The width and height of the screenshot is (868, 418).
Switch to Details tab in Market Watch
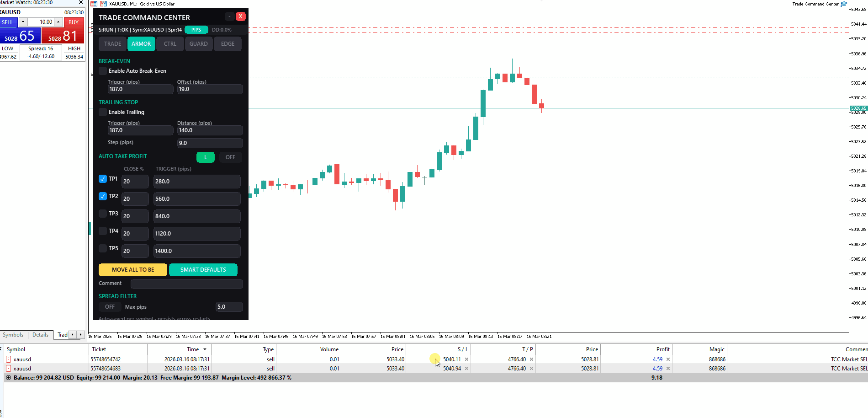[40, 335]
